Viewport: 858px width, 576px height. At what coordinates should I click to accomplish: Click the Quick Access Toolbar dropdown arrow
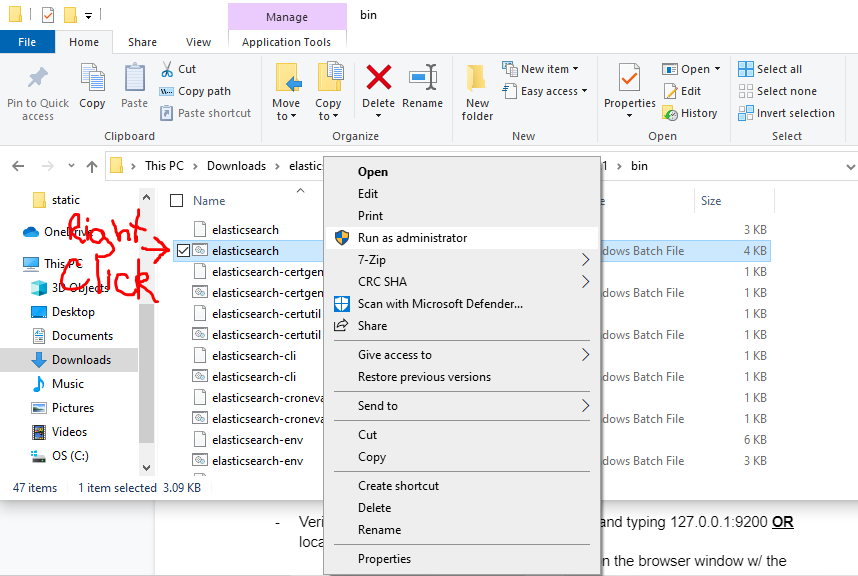89,15
